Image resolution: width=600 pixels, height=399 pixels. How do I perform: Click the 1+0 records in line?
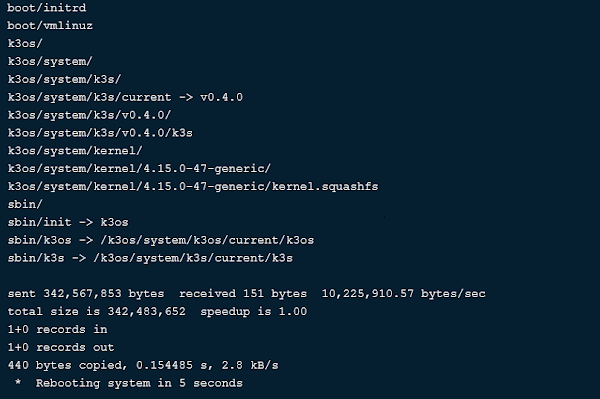pos(57,329)
